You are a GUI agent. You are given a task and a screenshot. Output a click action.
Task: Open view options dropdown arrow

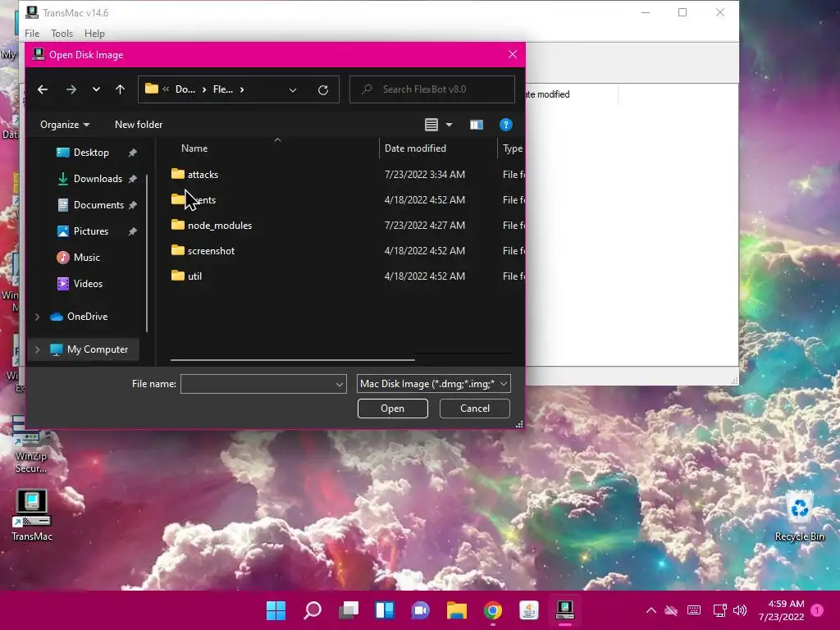click(x=449, y=125)
